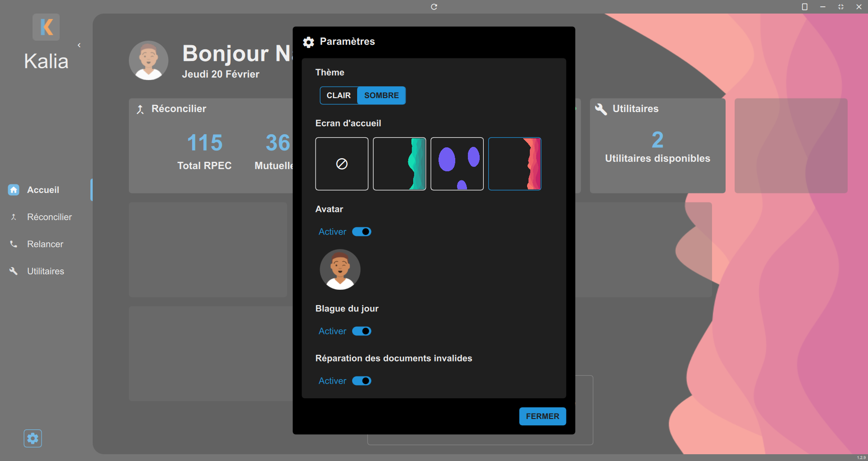Screen dimensions: 868x461
Task: Collapse the sidebar with the chevron
Action: [x=79, y=45]
